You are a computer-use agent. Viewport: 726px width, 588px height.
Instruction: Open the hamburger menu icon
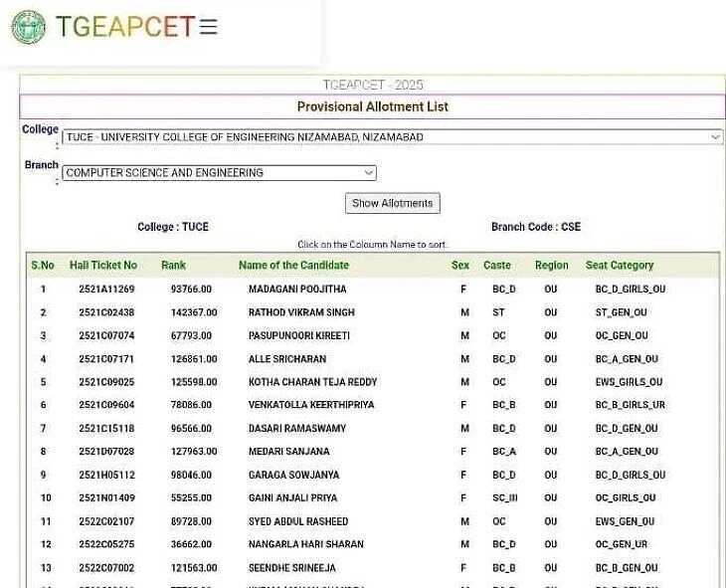[208, 27]
